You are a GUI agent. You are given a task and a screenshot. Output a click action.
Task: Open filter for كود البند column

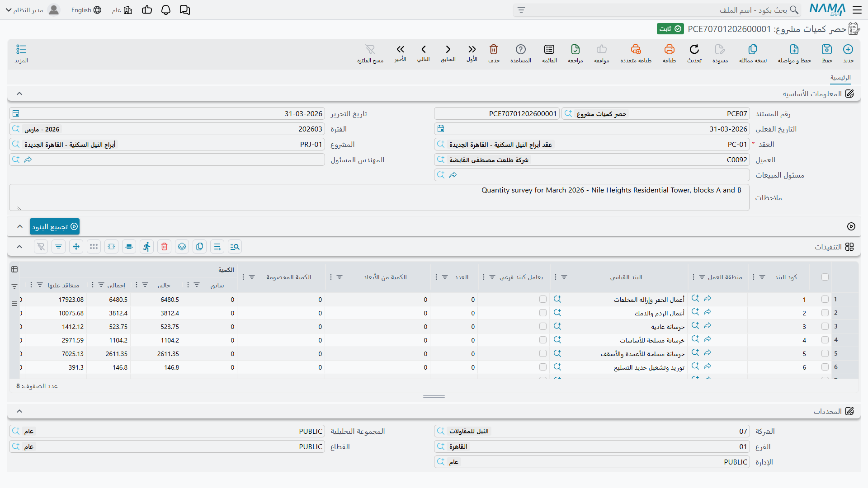point(762,277)
